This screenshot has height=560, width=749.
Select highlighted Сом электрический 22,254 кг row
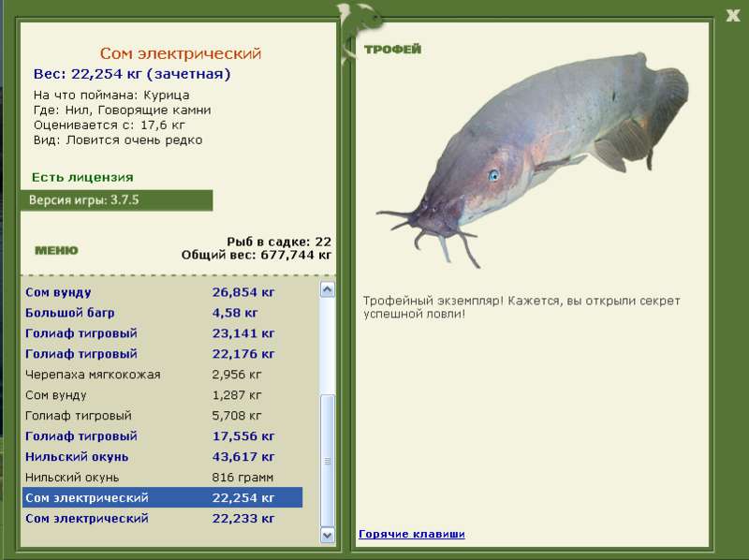click(x=162, y=497)
